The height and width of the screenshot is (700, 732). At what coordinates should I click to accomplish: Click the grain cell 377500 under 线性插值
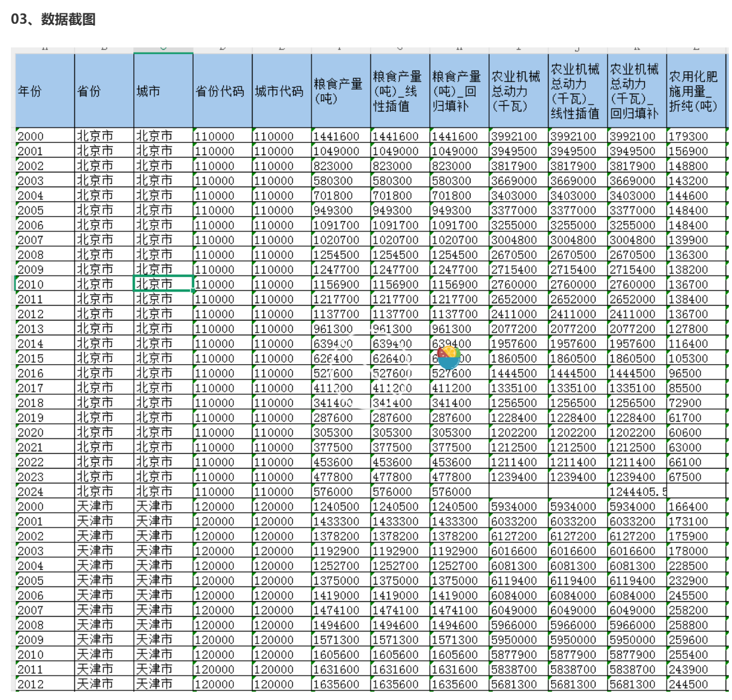tap(401, 447)
